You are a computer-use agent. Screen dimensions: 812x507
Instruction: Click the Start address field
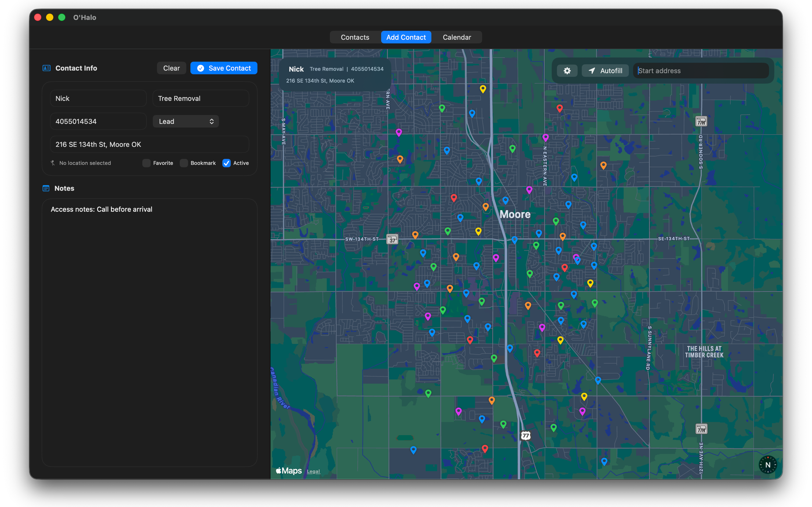[701, 71]
